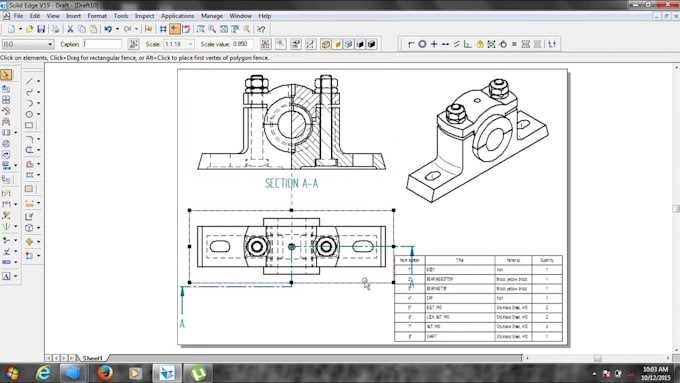The image size is (680, 383).
Task: Open the Inspect menu
Action: (145, 16)
